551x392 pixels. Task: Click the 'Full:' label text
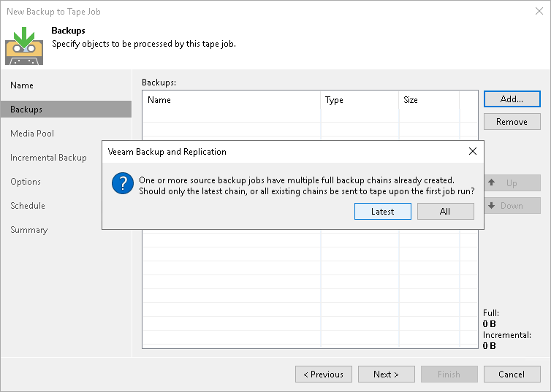[x=491, y=312]
